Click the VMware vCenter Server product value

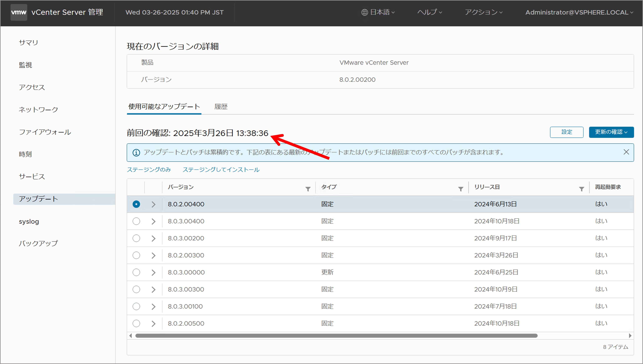374,63
